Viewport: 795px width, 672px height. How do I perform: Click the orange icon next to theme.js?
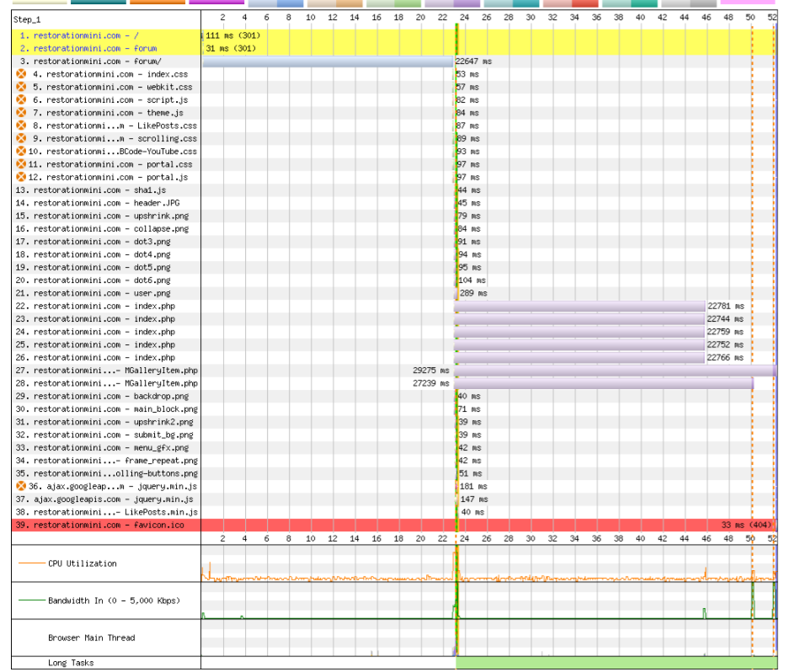click(21, 113)
